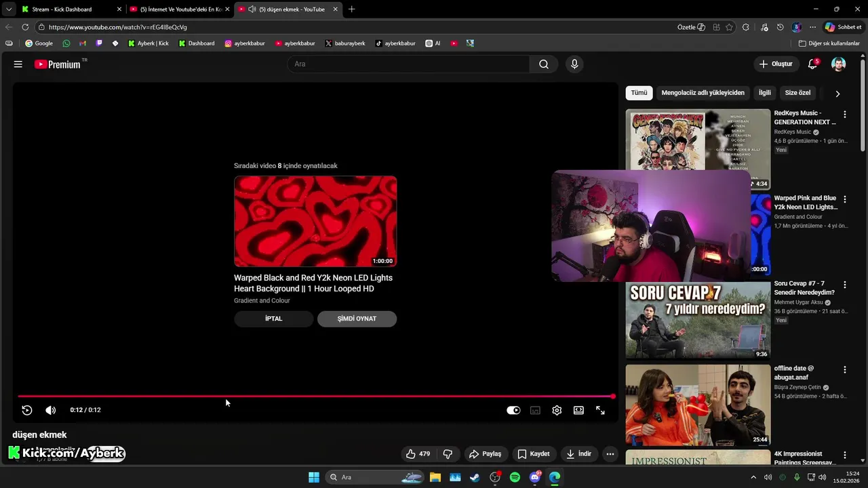Click the red heart upcoming video thumbnail
This screenshot has height=488, width=868.
click(x=315, y=222)
